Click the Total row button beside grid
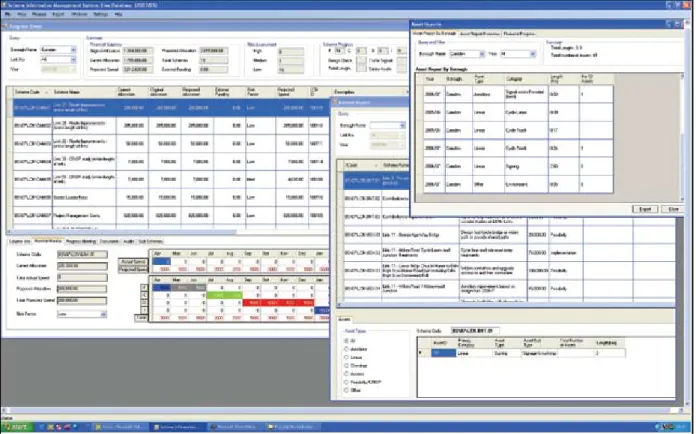696x434 pixels. (x=141, y=318)
